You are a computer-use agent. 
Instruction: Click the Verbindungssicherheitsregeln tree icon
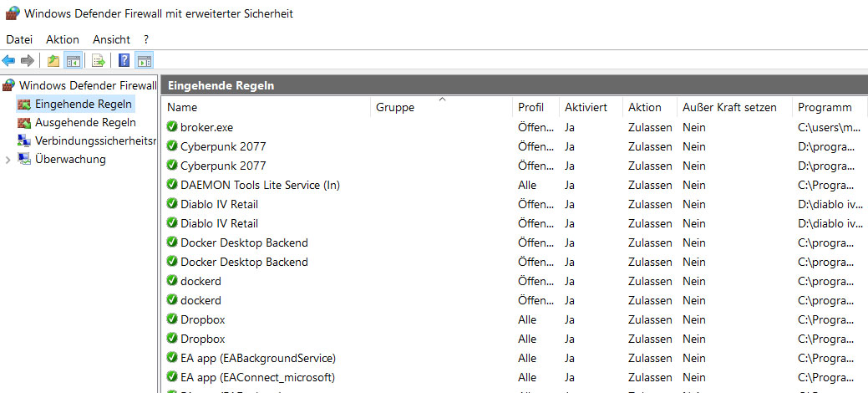tap(23, 140)
